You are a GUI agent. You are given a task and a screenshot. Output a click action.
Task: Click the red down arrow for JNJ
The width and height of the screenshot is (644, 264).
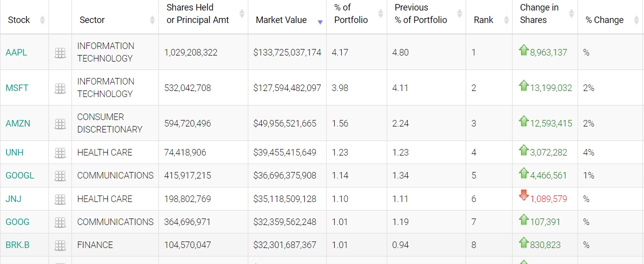point(524,195)
